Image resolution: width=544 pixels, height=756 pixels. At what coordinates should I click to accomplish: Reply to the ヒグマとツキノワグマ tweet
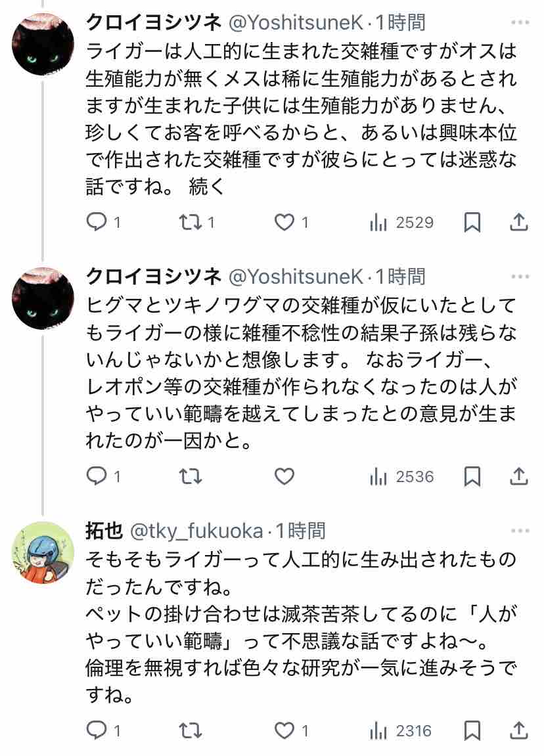[102, 476]
